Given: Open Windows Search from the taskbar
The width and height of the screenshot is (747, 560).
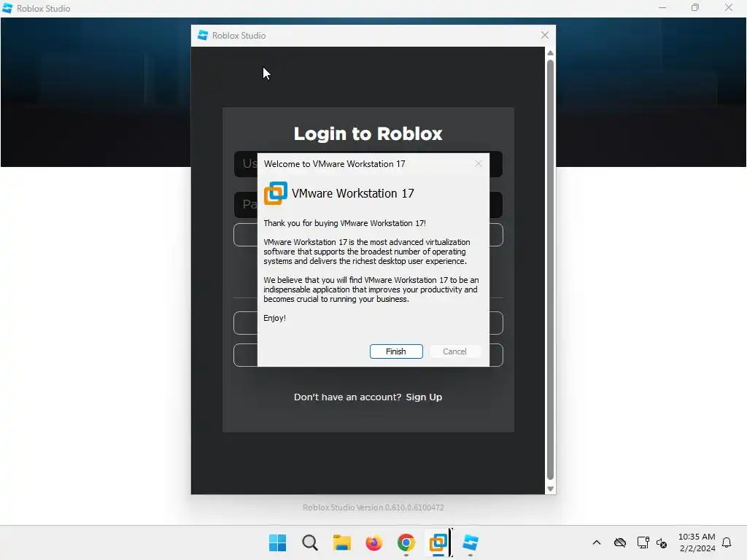Looking at the screenshot, I should [309, 542].
